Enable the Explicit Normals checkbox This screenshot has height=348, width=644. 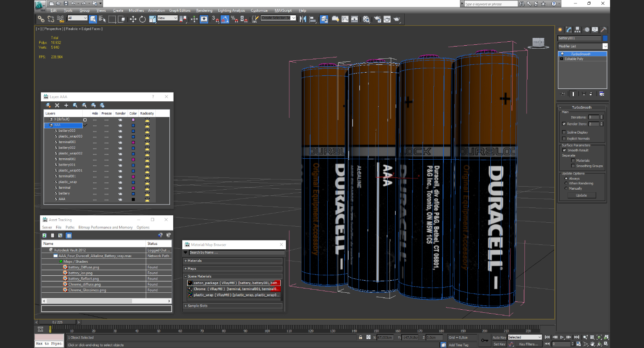coord(564,139)
